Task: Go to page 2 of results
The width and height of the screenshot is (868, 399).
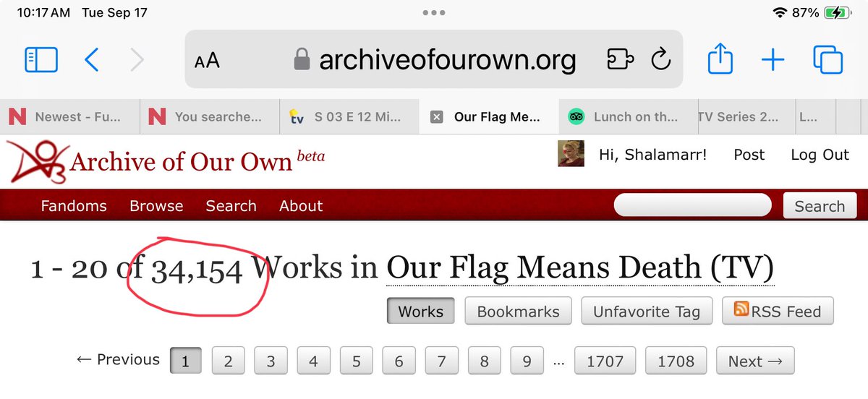Action: [x=228, y=361]
